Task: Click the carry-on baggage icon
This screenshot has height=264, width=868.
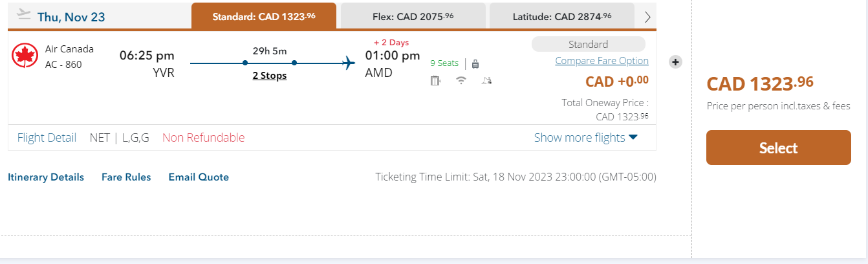Action: pyautogui.click(x=475, y=63)
